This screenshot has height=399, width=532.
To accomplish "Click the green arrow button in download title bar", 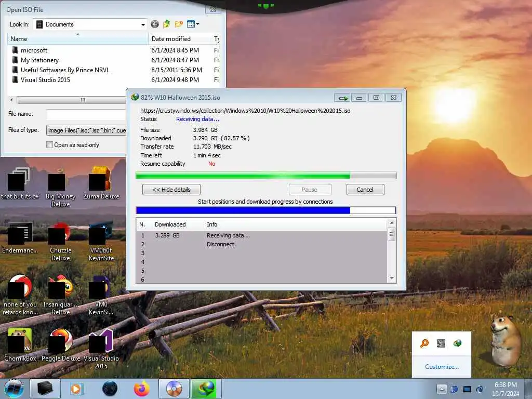I will [342, 98].
